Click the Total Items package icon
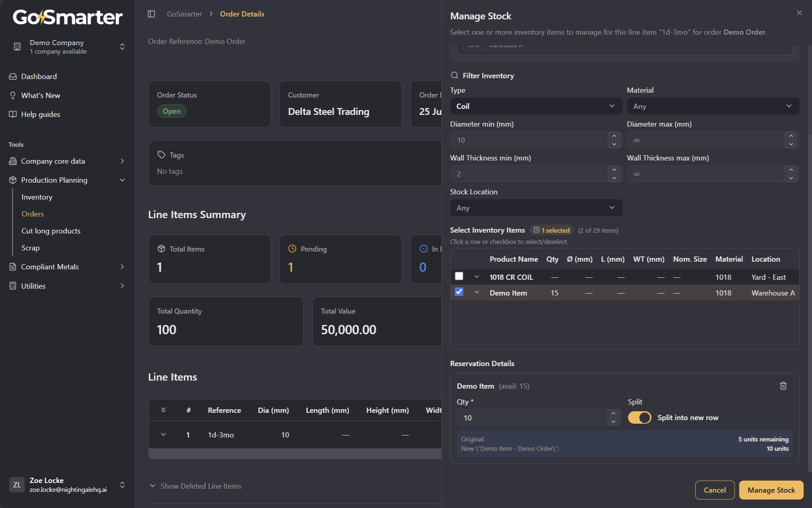 [x=161, y=249]
